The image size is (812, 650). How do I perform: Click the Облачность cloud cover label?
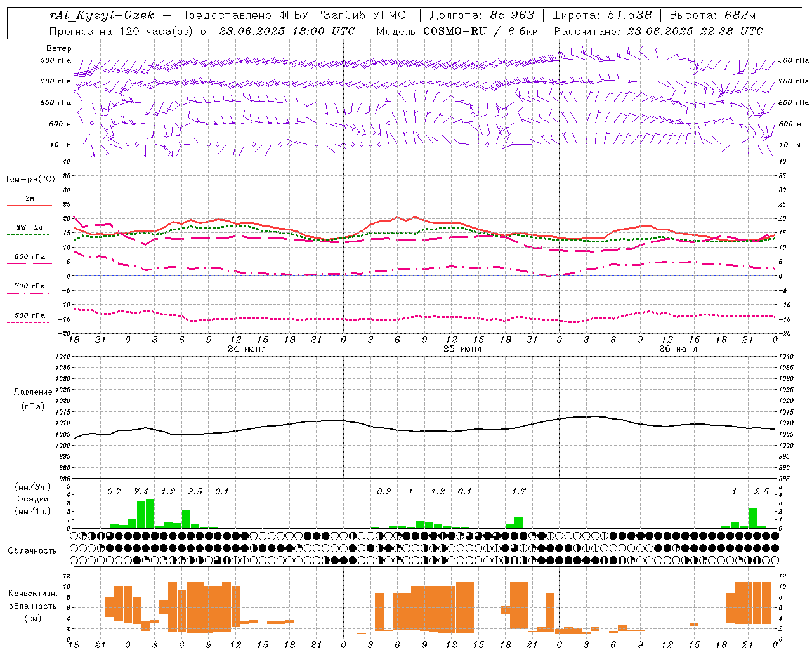(x=32, y=550)
